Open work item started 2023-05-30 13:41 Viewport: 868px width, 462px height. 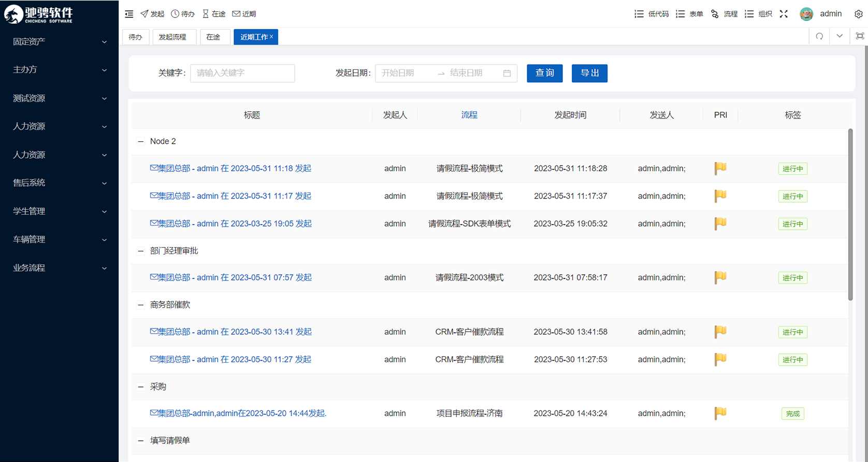click(x=231, y=332)
